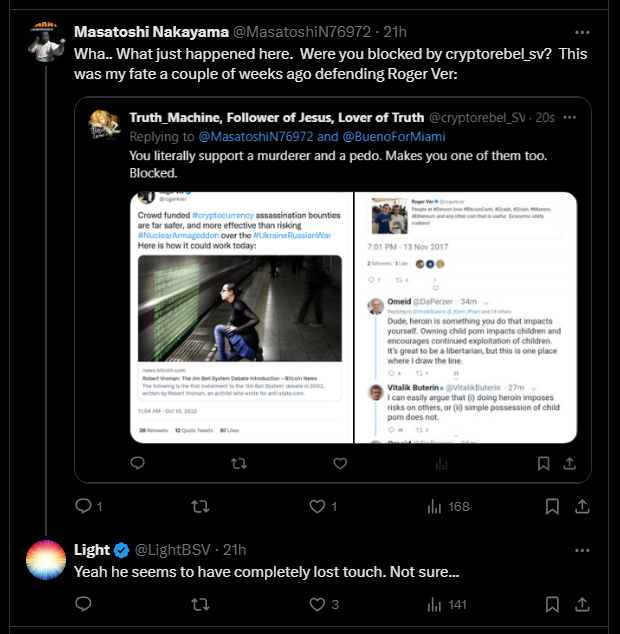Open @MasatoshiN76972 mention link in quoted tweet
The height and width of the screenshot is (634, 620).
(256, 137)
